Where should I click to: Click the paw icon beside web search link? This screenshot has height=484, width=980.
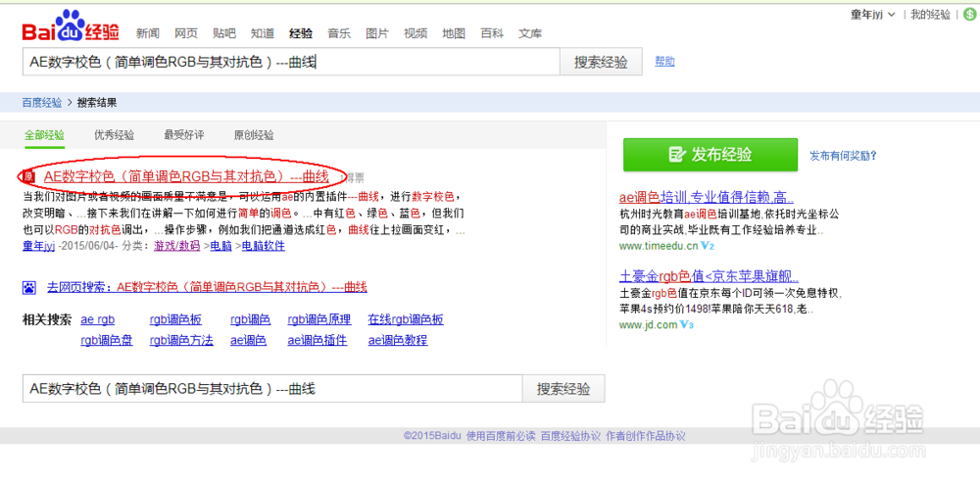(x=29, y=287)
